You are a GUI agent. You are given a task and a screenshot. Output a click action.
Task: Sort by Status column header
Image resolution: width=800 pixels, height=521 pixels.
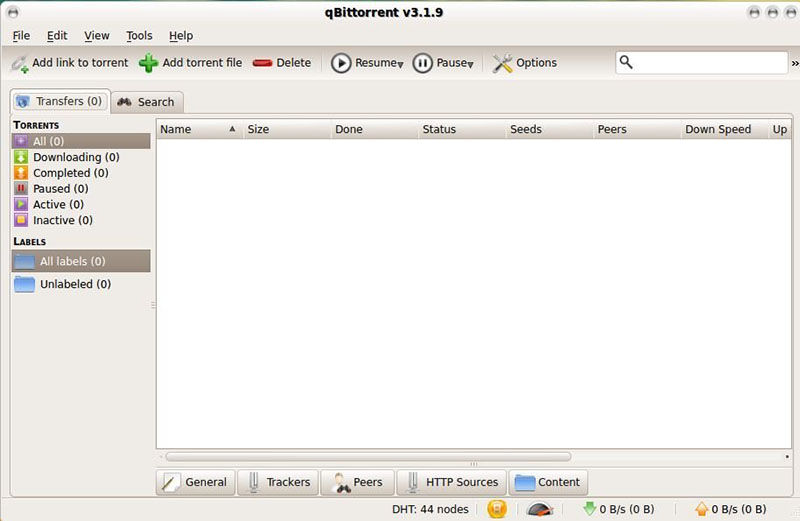click(463, 130)
